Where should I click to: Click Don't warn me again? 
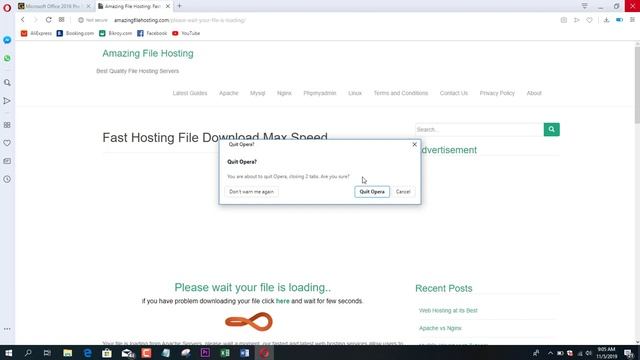251,192
